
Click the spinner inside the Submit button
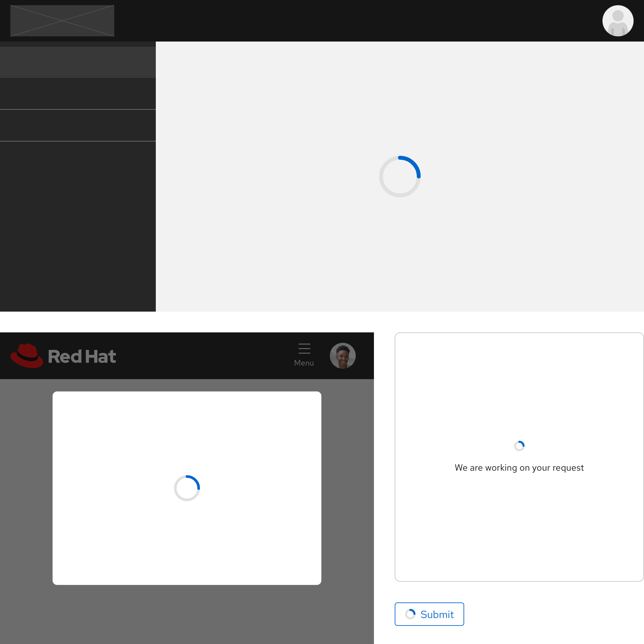(x=411, y=614)
